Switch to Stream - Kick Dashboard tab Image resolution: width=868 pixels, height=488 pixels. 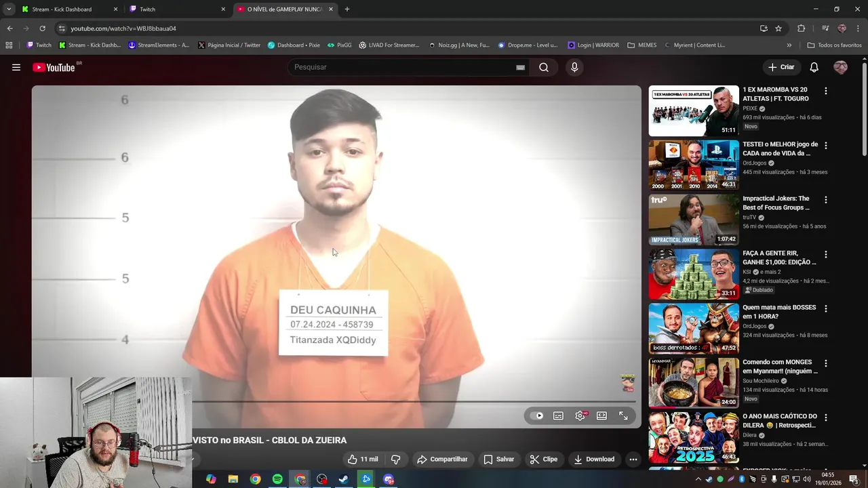pyautogui.click(x=68, y=9)
